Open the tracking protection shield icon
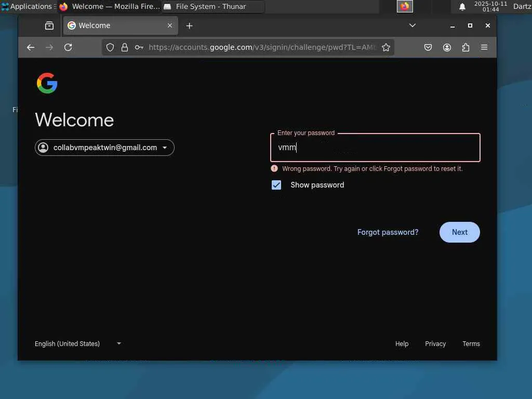The width and height of the screenshot is (532, 399). pos(110,47)
